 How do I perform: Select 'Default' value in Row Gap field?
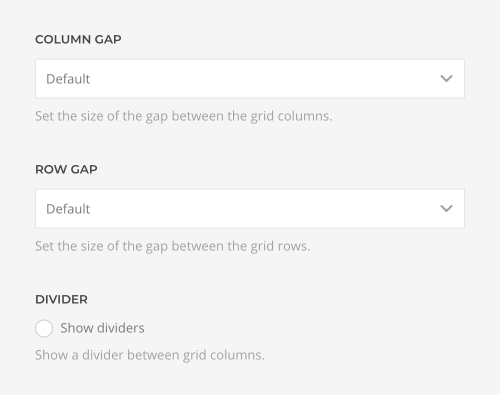(x=68, y=209)
